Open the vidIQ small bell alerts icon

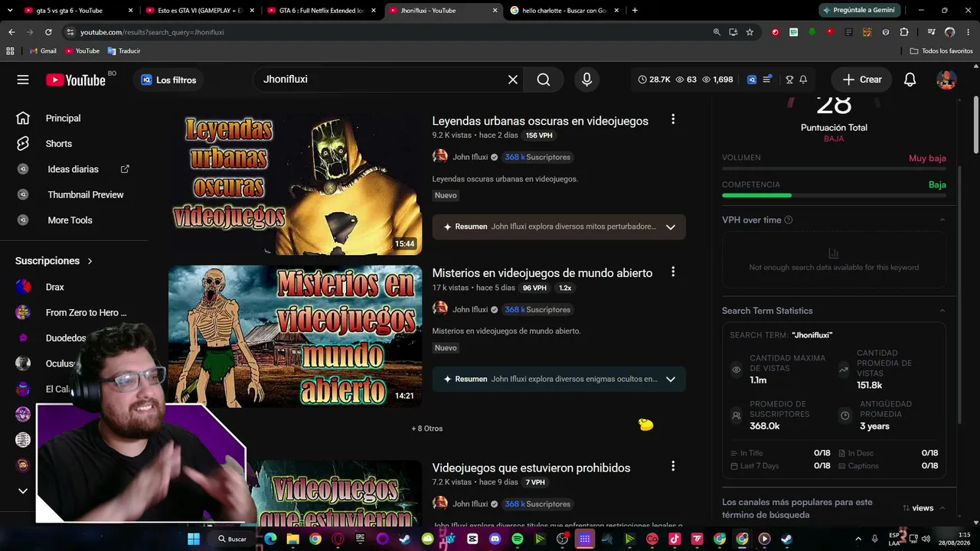(803, 80)
